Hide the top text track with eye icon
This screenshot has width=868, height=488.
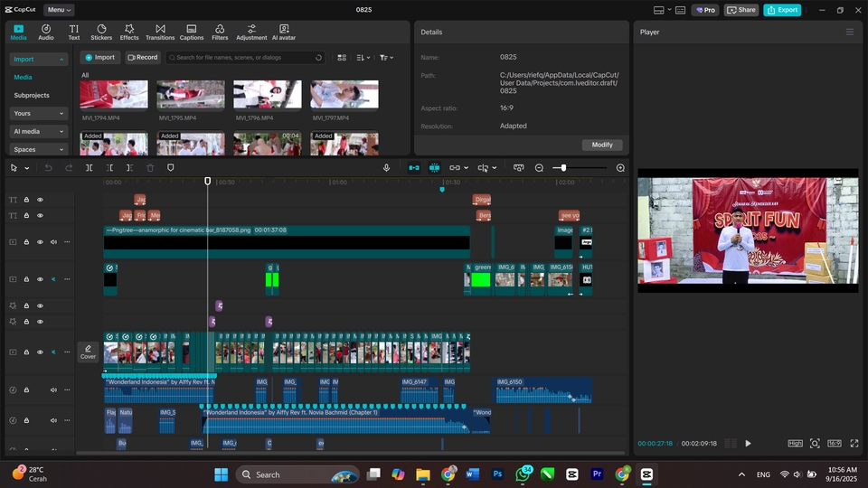(x=40, y=200)
